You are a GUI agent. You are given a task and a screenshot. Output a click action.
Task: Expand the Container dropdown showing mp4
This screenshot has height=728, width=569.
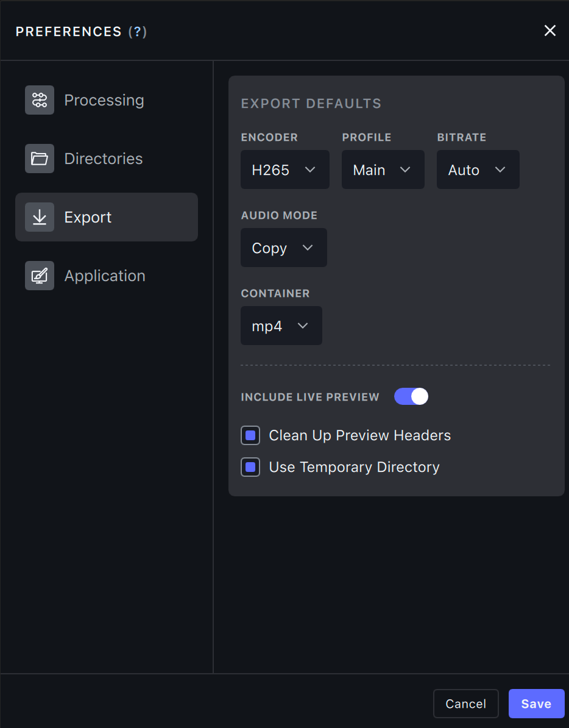click(x=281, y=326)
